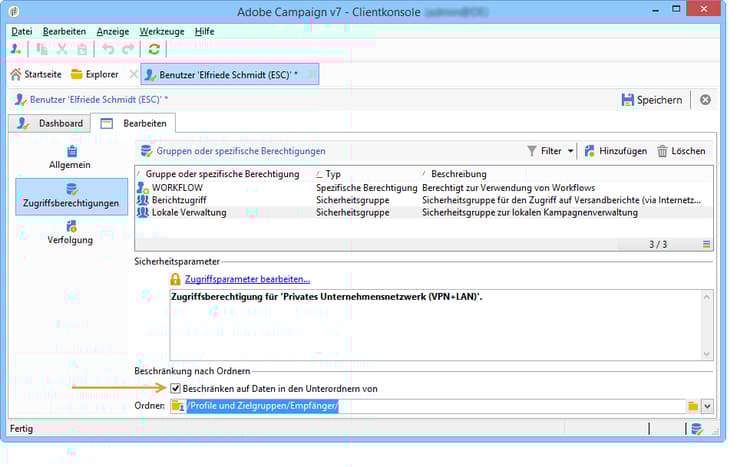The image size is (750, 467).
Task: Open the Explorer tab
Action: click(x=95, y=74)
